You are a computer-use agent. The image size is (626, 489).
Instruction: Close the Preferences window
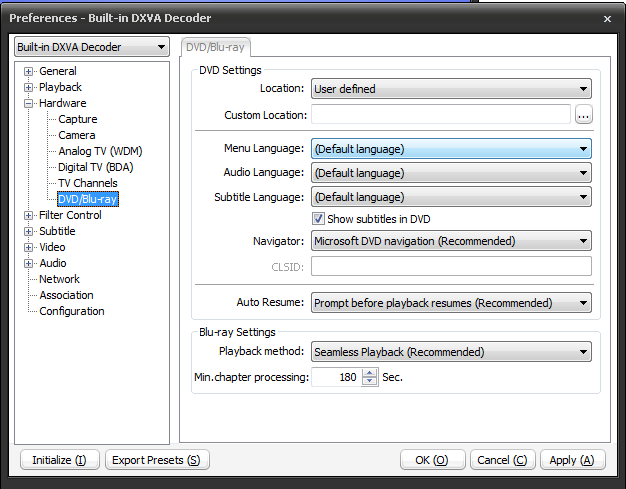(x=607, y=18)
